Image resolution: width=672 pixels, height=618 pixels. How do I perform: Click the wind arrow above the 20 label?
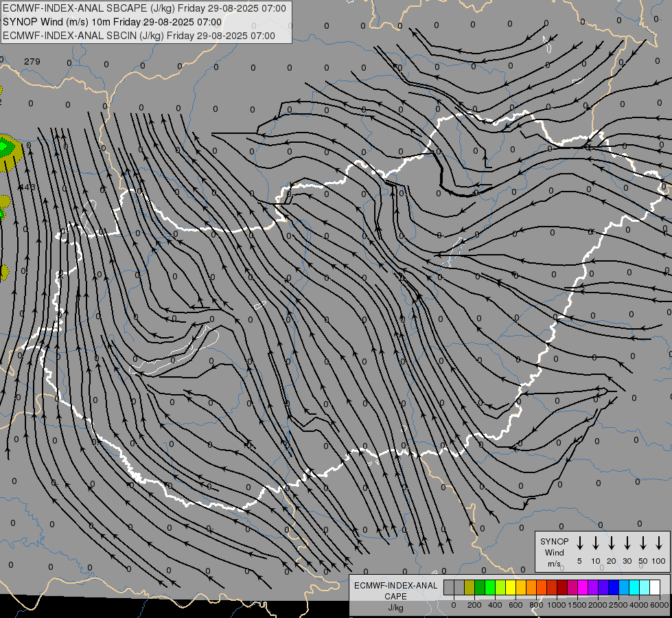pos(612,542)
